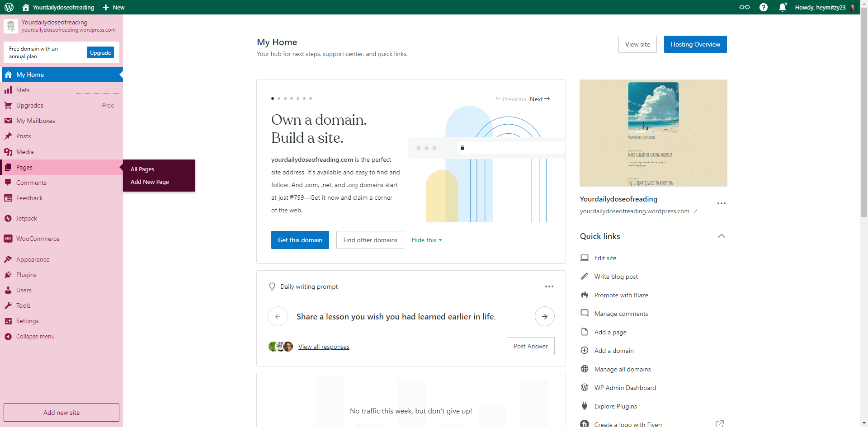Open the New menu in admin bar
Screen dimensions: 868x427
113,7
